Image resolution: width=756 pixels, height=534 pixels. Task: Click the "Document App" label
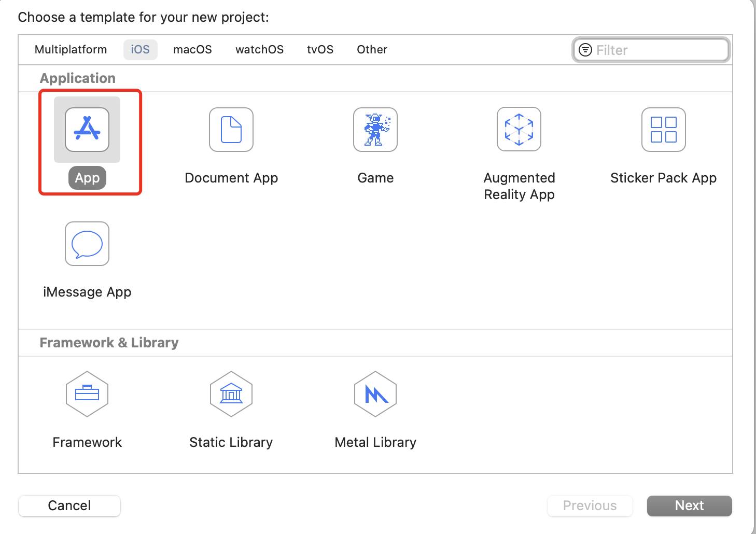(x=231, y=178)
